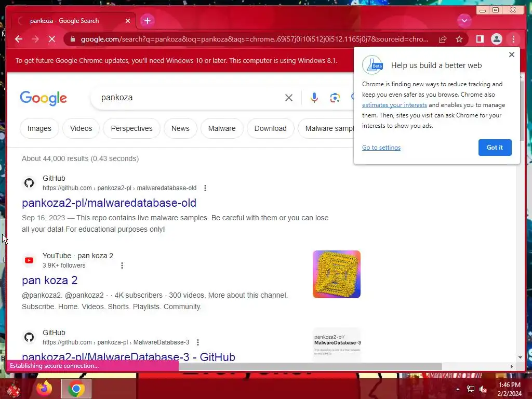Open more options for pan koza 2 result

tap(122, 265)
